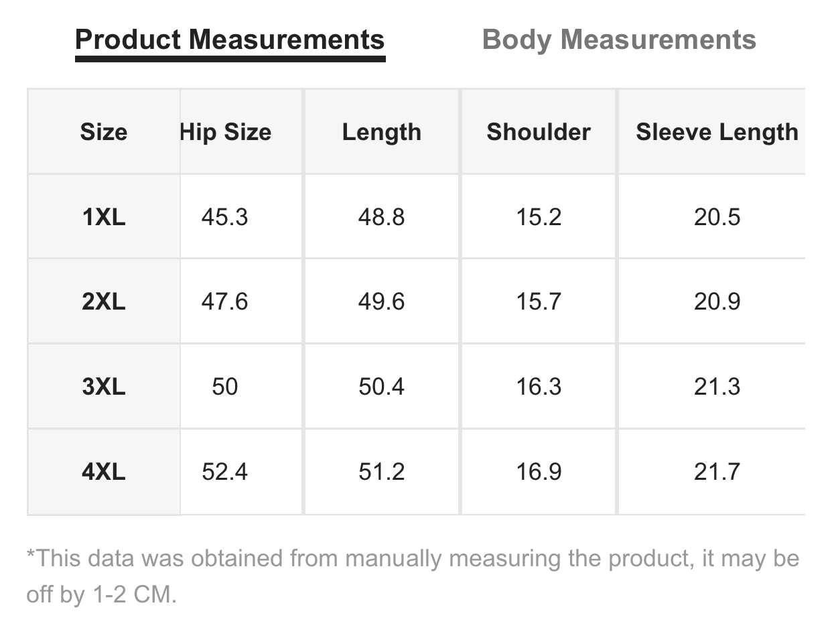Click the 2XL size row label
Screen dimensions: 832x644
(104, 302)
